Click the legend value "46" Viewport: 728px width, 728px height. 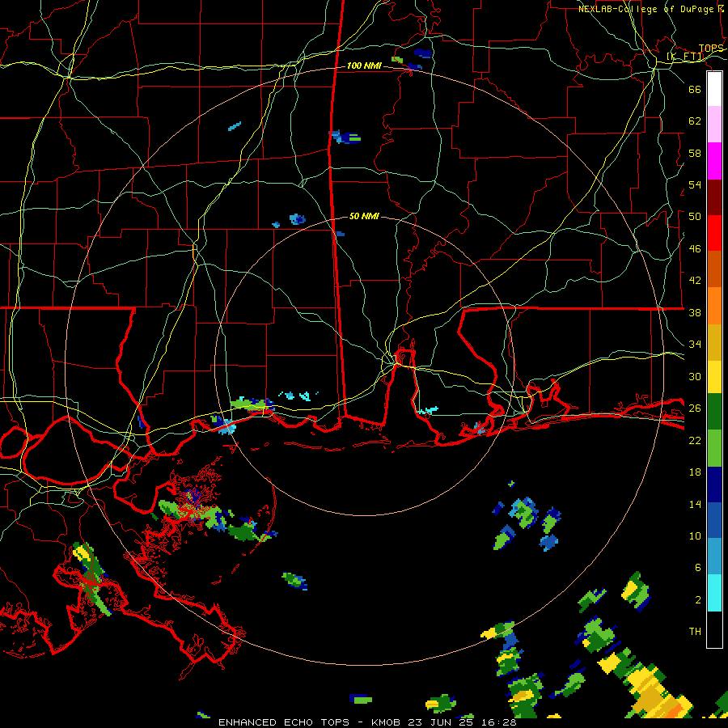coord(695,249)
